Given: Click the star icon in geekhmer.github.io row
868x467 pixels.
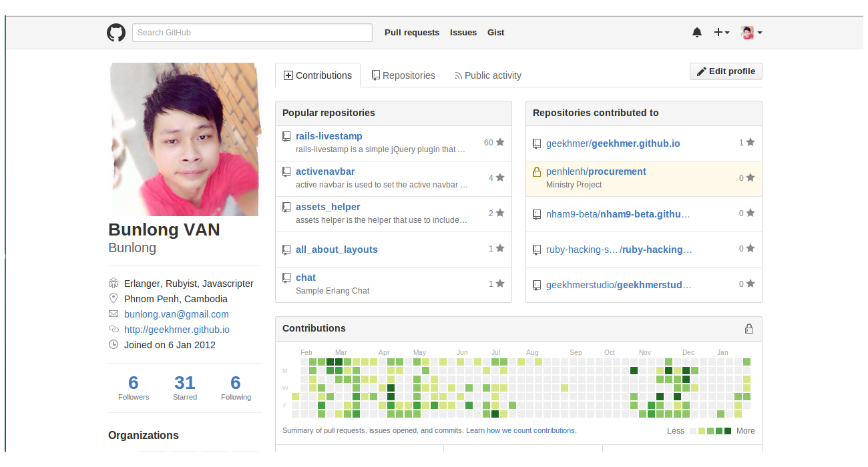Looking at the screenshot, I should click(x=750, y=142).
